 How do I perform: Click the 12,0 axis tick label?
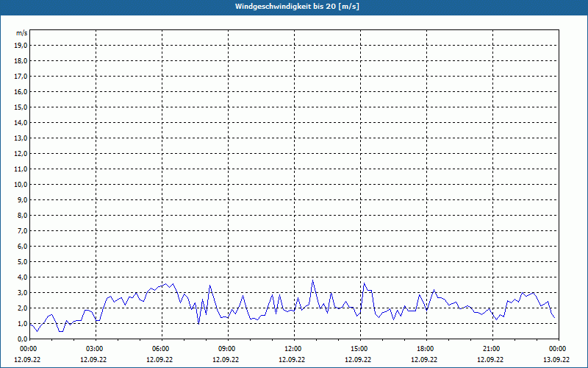tap(21, 153)
